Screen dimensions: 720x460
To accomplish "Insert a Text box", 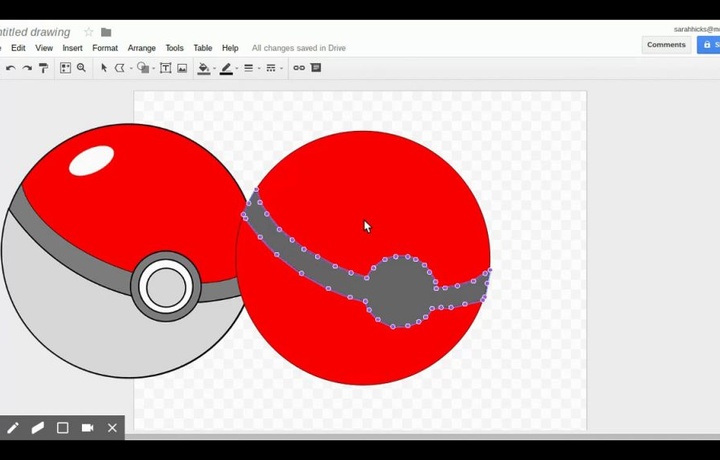I will 165,68.
